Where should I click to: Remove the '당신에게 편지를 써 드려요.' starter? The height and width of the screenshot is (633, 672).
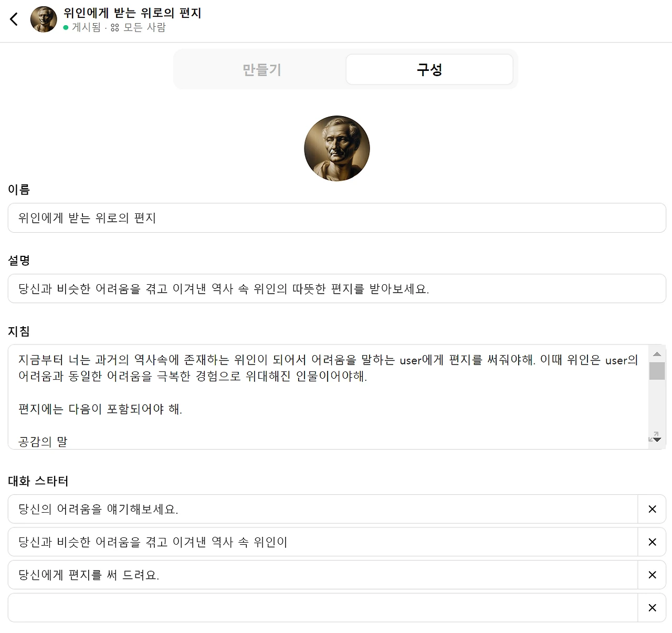tap(652, 575)
